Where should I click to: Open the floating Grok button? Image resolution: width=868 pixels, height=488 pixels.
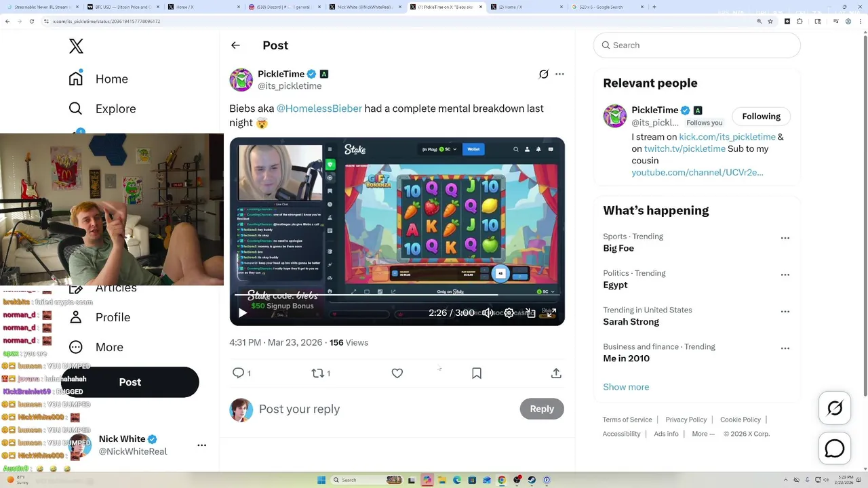pos(835,408)
